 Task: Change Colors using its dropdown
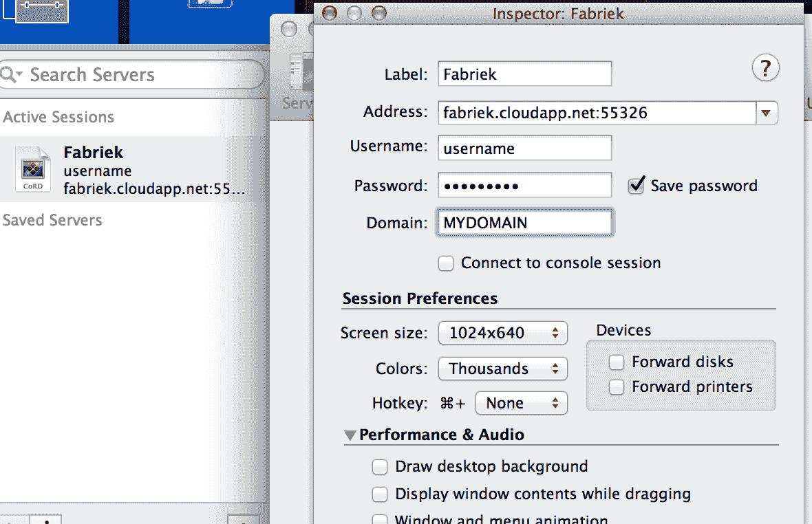(502, 369)
